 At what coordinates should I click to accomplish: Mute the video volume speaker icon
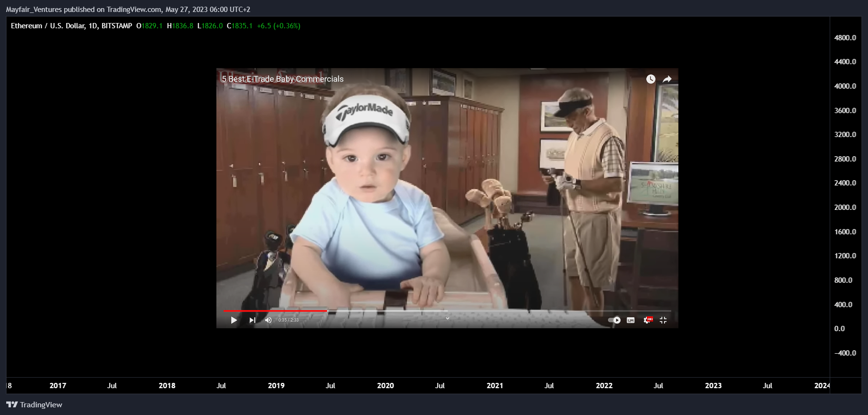point(269,320)
